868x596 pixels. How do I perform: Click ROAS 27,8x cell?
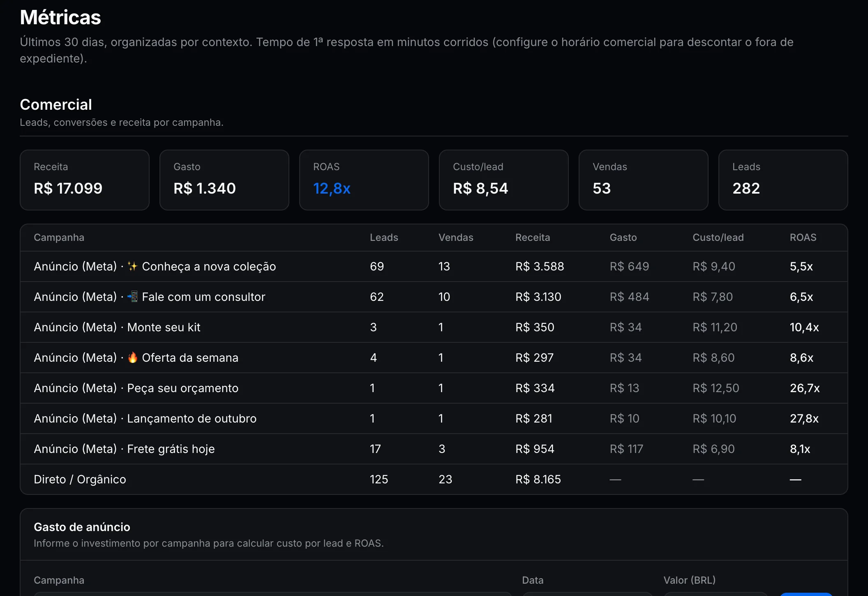coord(804,418)
